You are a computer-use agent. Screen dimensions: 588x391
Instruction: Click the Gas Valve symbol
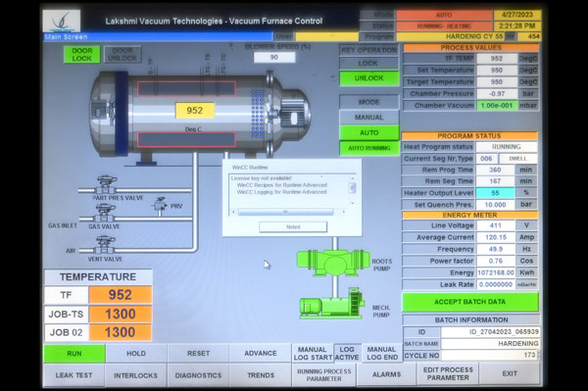[105, 213]
